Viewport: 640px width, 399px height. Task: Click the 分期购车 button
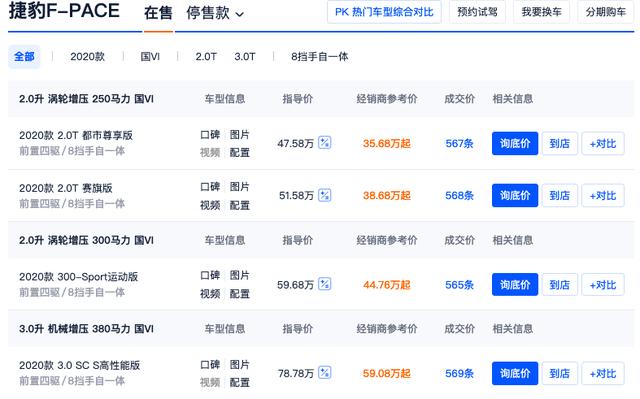[606, 12]
